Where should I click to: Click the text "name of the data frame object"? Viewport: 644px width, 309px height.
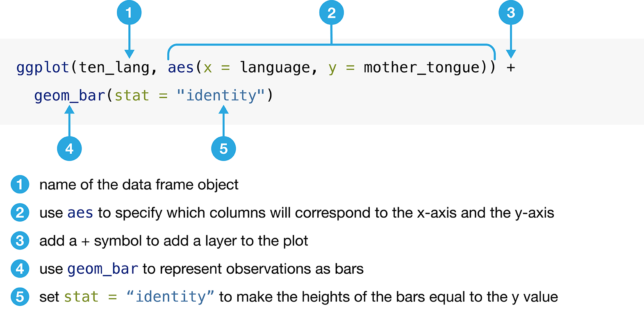[x=139, y=185]
